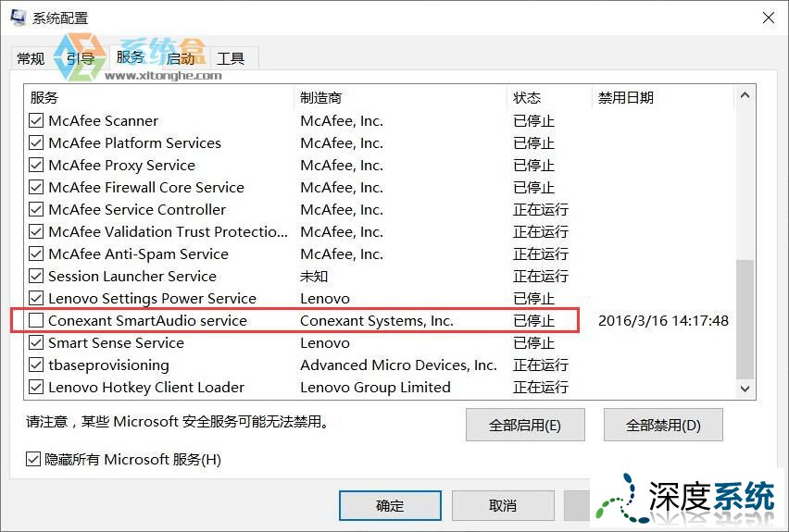Image resolution: width=789 pixels, height=532 pixels.
Task: Click the 状态 column header
Action: tap(549, 97)
